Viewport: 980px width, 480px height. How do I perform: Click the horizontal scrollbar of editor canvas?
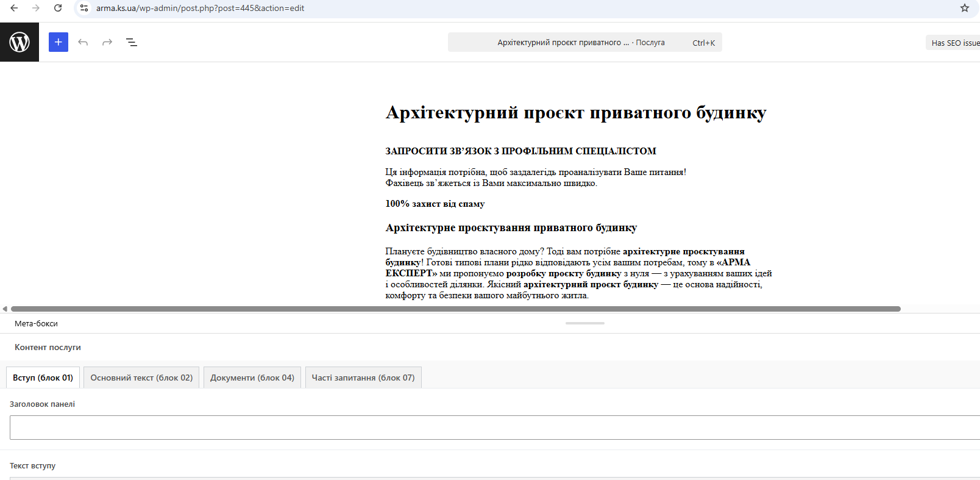pos(456,309)
